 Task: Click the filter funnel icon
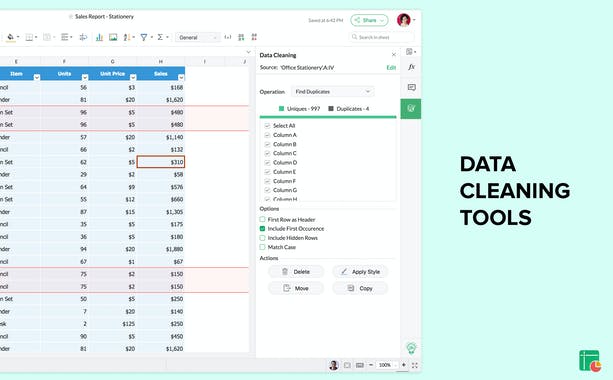(x=144, y=37)
